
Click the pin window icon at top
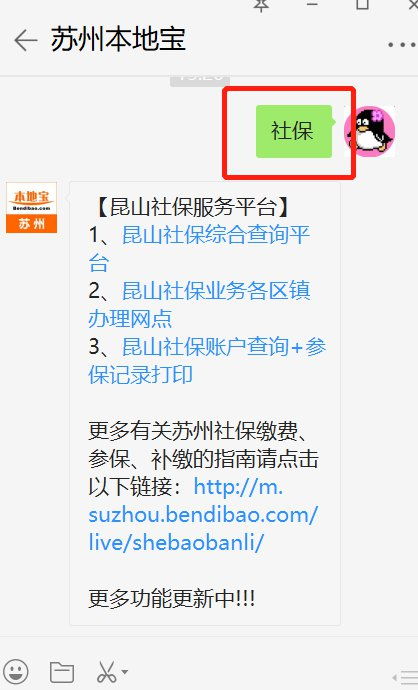click(x=261, y=5)
